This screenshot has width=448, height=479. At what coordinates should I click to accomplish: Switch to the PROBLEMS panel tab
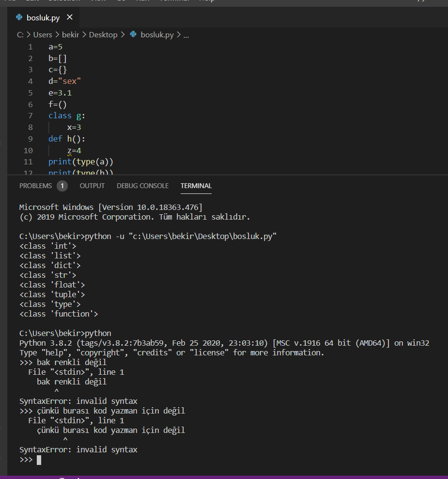pyautogui.click(x=35, y=186)
